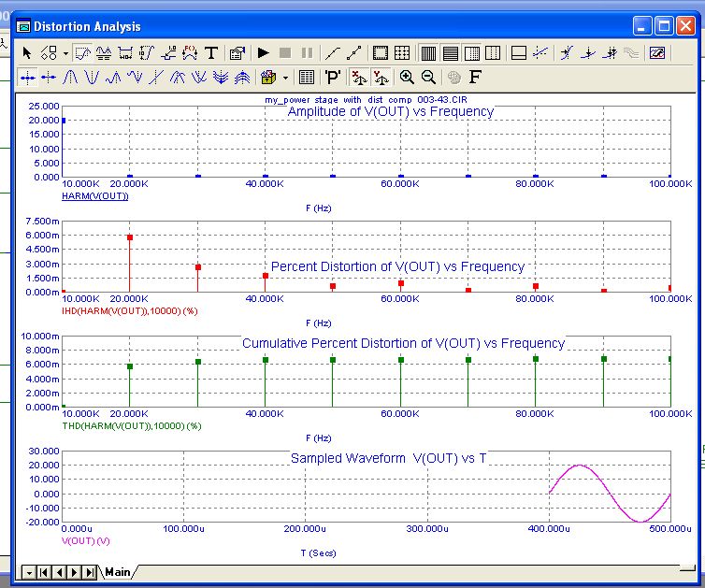Click the HARM(V(OUT)) curve label
The height and width of the screenshot is (588, 705).
94,196
